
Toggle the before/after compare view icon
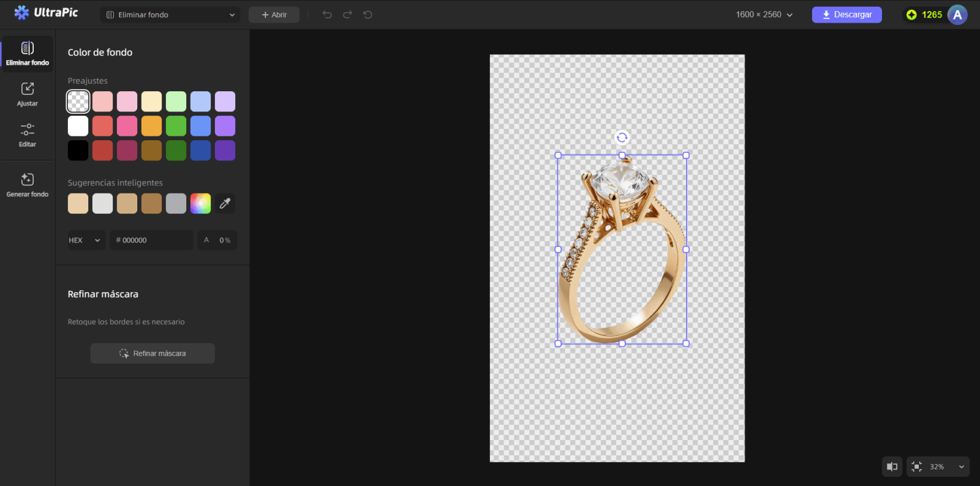[892, 466]
